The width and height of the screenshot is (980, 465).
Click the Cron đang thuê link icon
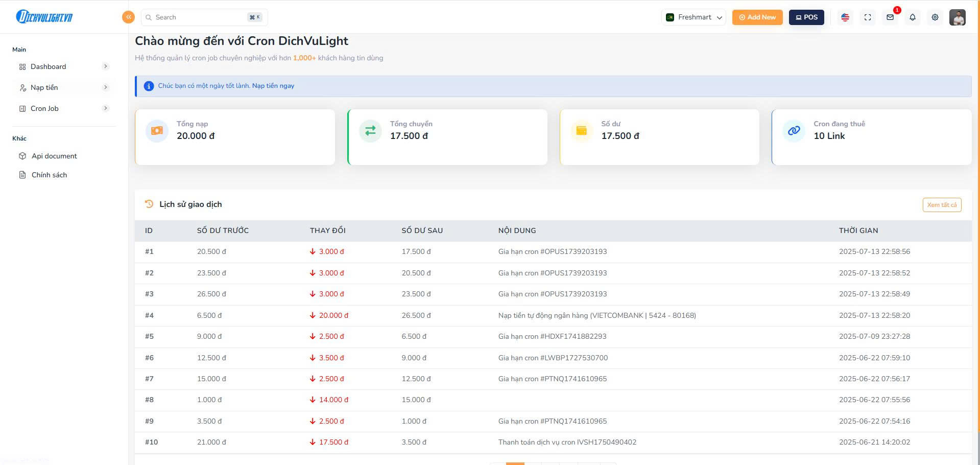pyautogui.click(x=794, y=131)
